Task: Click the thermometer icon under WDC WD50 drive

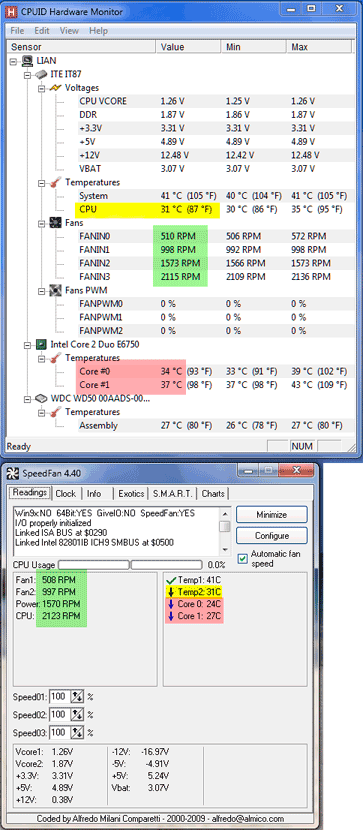Action: 56,412
